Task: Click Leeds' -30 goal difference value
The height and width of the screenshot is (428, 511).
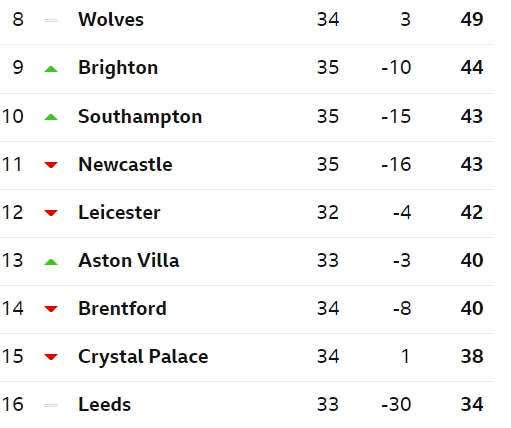Action: [396, 404]
